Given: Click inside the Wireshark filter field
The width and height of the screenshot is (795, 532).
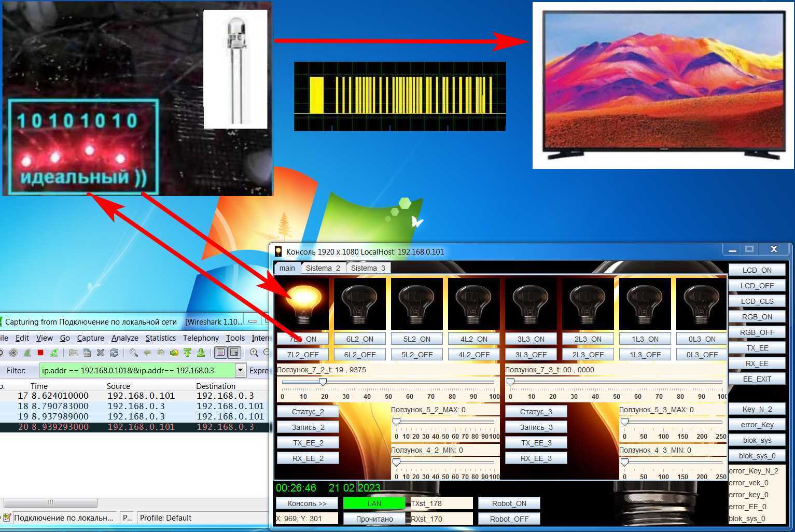Looking at the screenshot, I should pyautogui.click(x=137, y=370).
